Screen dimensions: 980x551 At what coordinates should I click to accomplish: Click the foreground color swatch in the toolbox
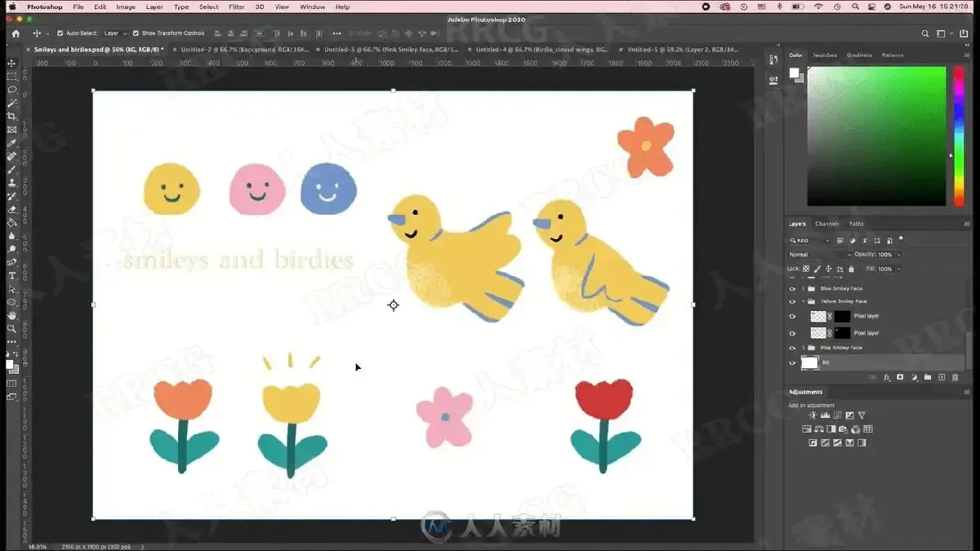tap(10, 365)
